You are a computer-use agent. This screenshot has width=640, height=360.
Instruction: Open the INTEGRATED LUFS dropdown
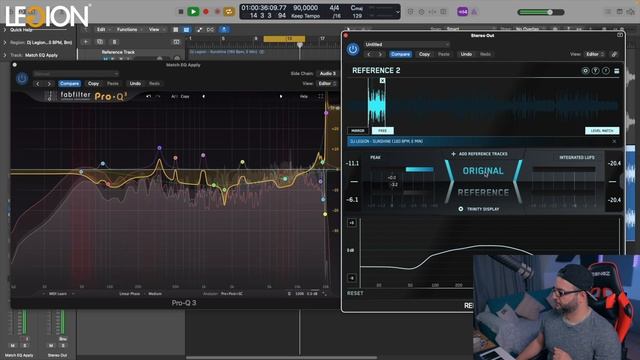[x=577, y=158]
